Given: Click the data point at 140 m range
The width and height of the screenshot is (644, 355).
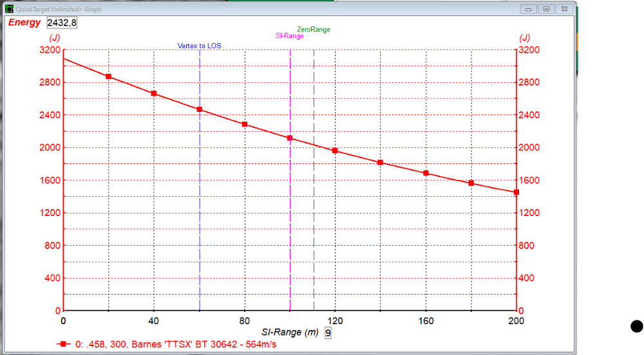Looking at the screenshot, I should pos(381,163).
